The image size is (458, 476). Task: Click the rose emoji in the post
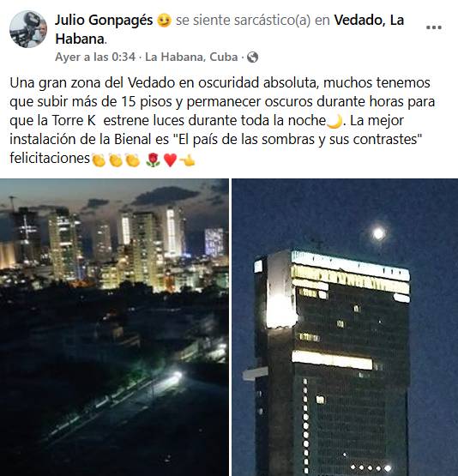[153, 160]
